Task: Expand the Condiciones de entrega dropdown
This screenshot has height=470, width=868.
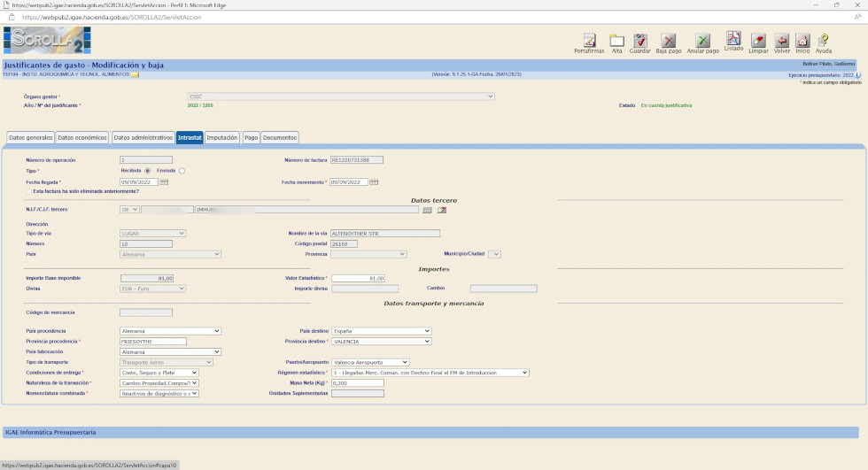Action: (x=159, y=373)
